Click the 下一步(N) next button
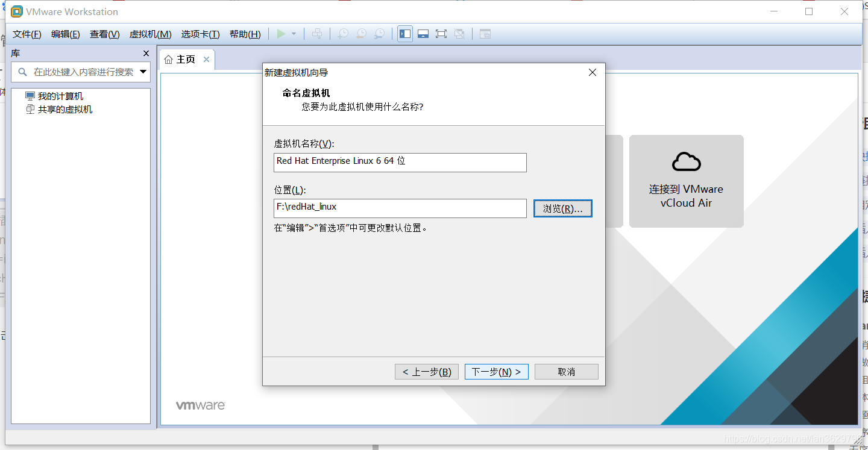This screenshot has width=868, height=450. tap(497, 372)
